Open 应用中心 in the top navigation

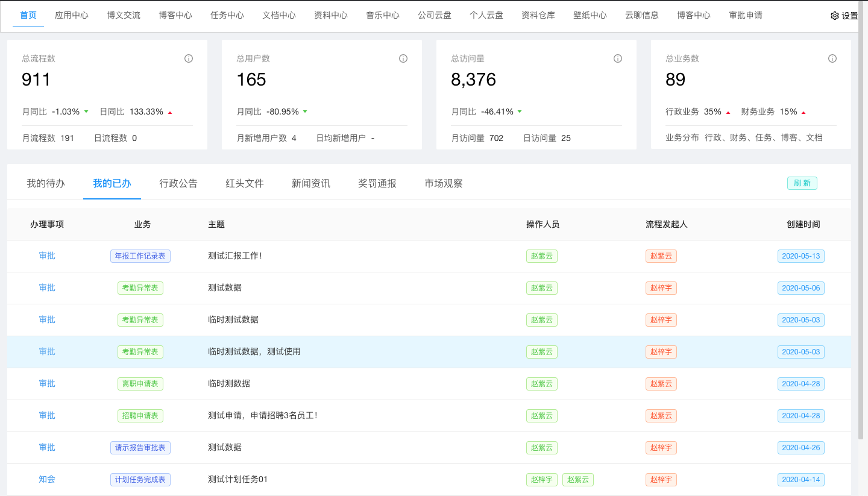coord(72,15)
